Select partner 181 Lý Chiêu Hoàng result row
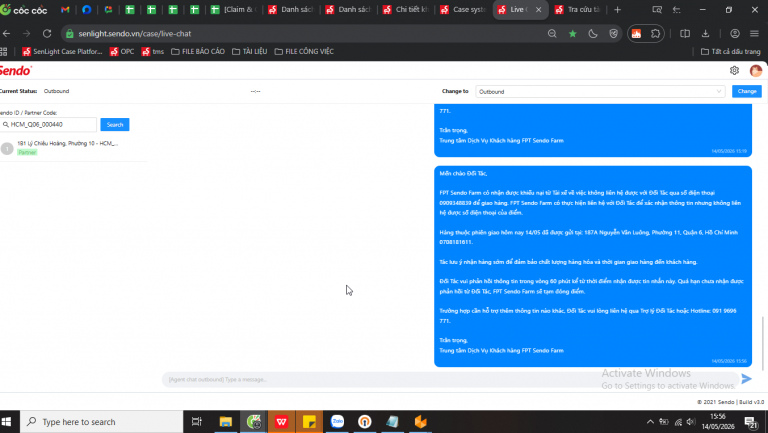Viewport: 768px width, 433px height. coord(73,147)
